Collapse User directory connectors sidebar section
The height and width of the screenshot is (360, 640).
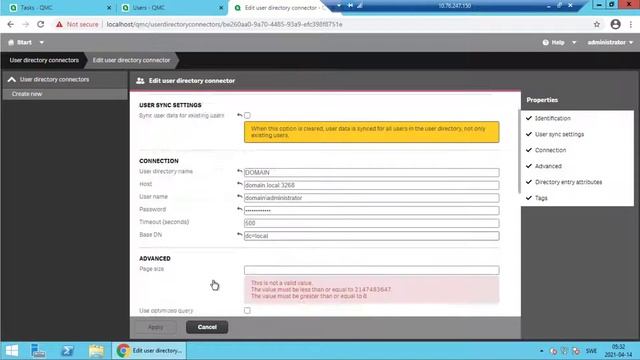point(11,80)
